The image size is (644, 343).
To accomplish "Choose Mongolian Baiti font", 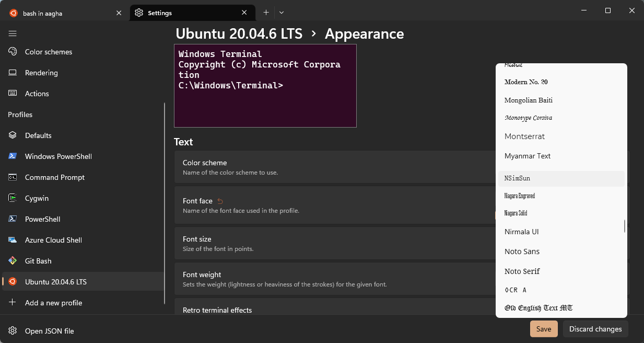I will click(x=561, y=100).
